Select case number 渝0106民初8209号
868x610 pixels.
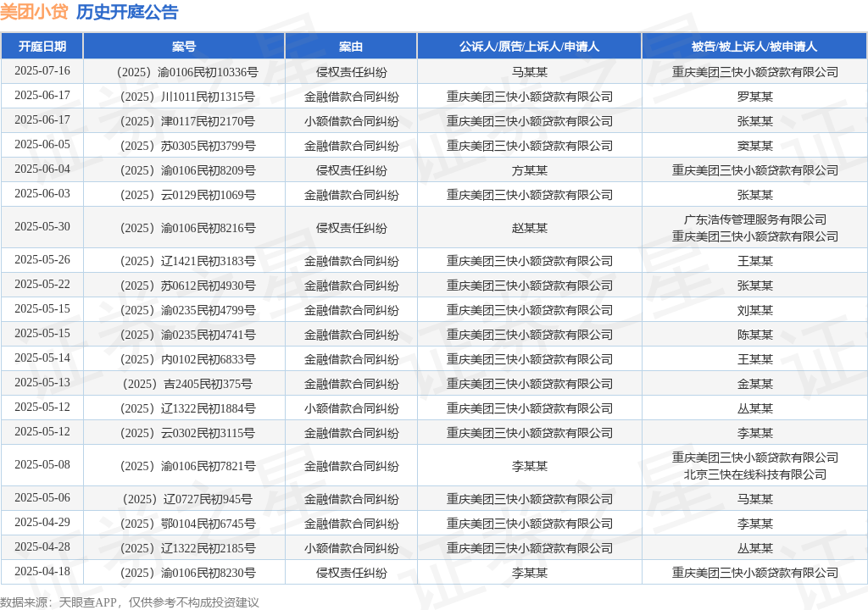(x=187, y=170)
